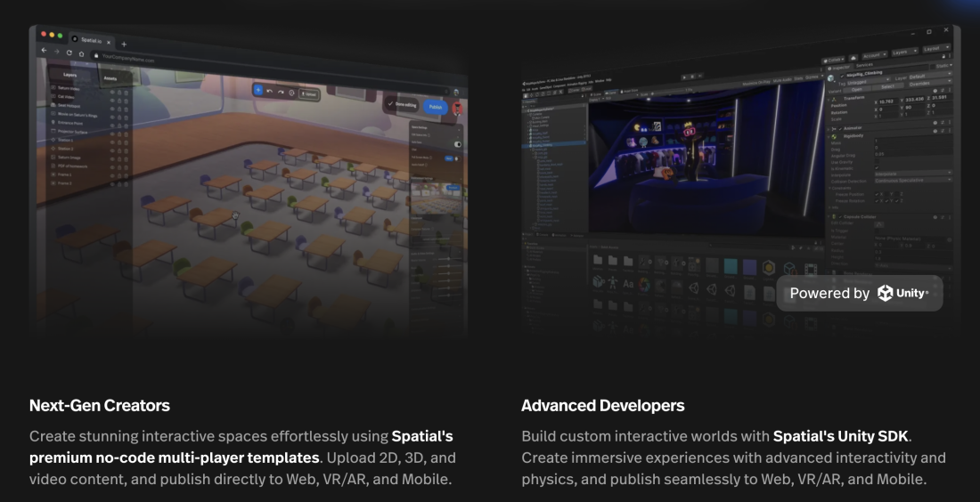Screen dimensions: 980x502
Task: Close the Spatial.io browser tab
Action: point(109,42)
